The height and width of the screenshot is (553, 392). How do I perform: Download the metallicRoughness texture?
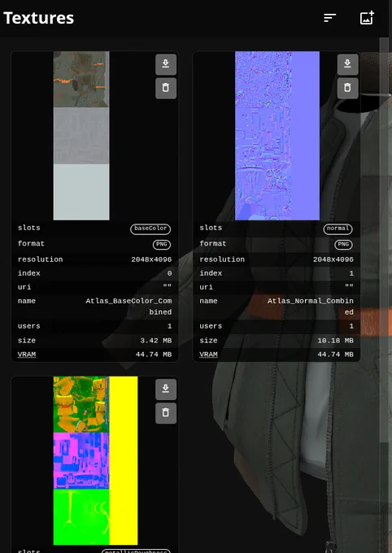coord(166,390)
